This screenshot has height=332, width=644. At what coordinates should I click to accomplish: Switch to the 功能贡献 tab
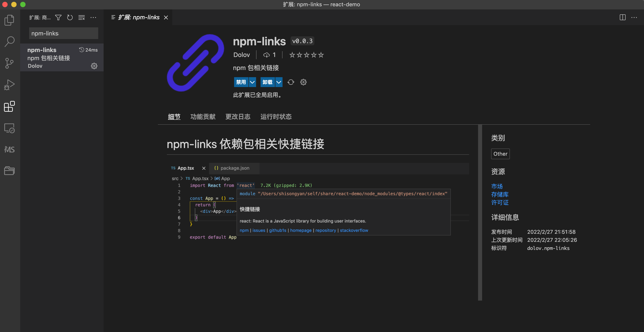(203, 117)
